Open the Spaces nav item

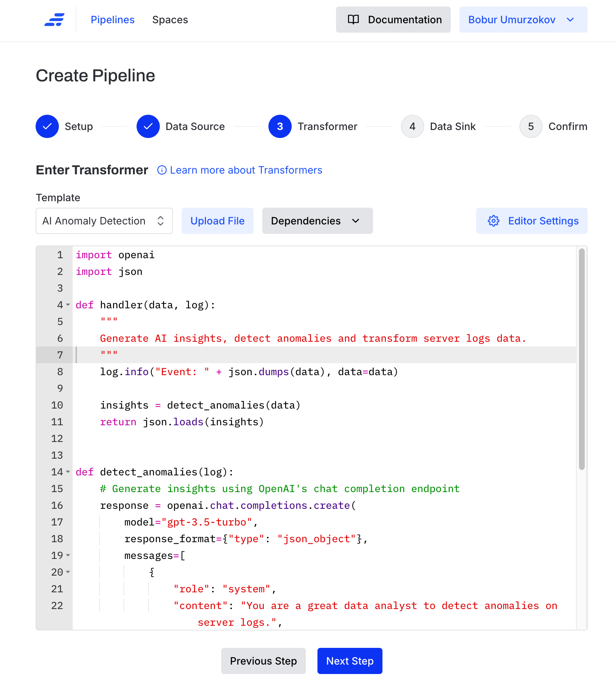pos(170,20)
